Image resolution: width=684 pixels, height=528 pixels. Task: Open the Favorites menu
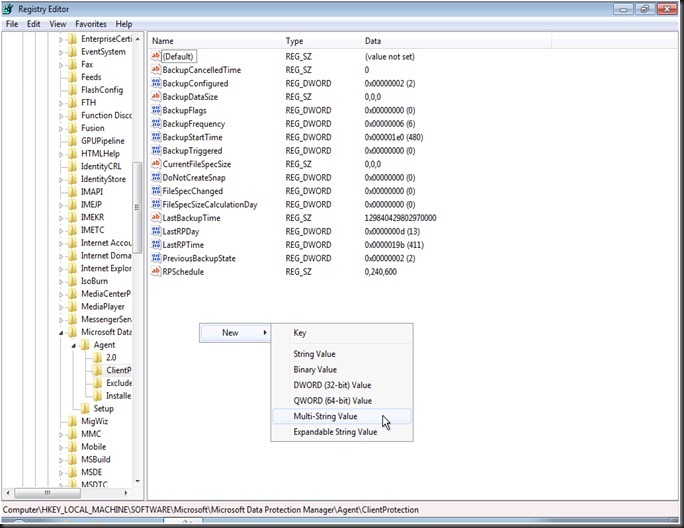tap(91, 24)
